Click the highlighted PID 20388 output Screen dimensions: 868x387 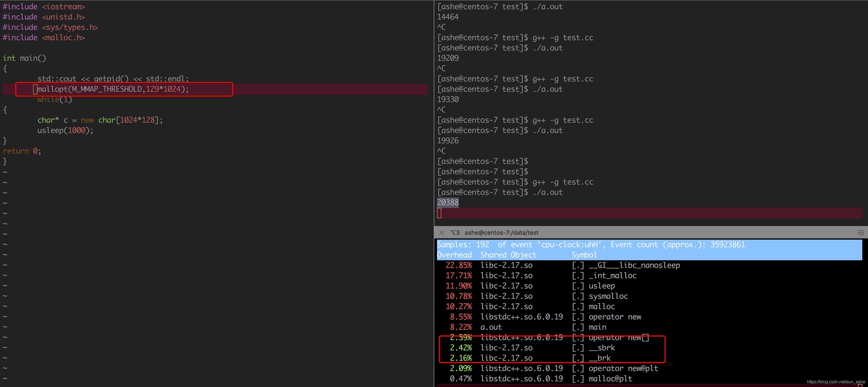[x=448, y=202]
